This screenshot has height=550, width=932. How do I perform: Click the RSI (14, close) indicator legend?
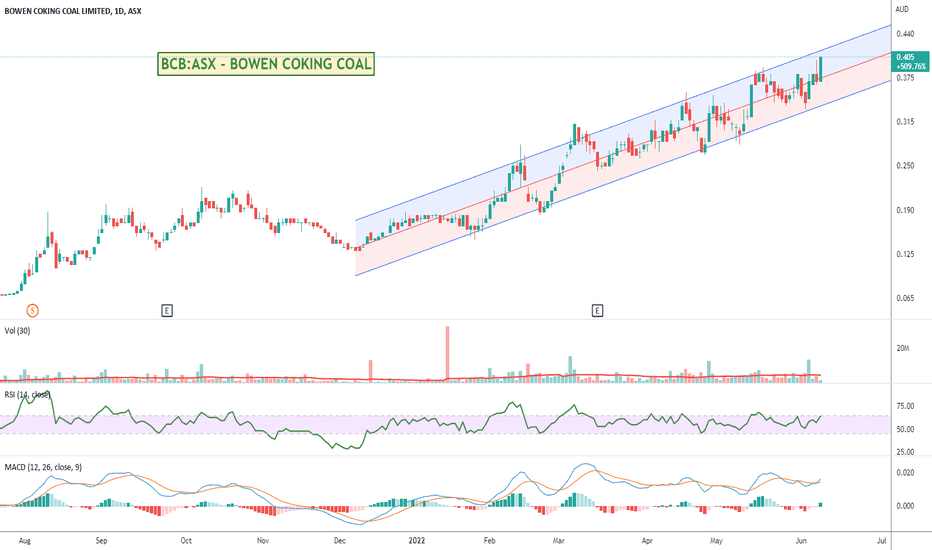point(27,394)
